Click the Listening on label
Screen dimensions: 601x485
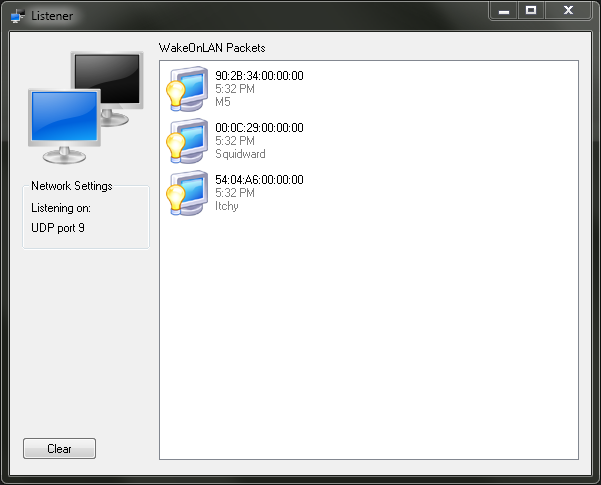coord(61,208)
